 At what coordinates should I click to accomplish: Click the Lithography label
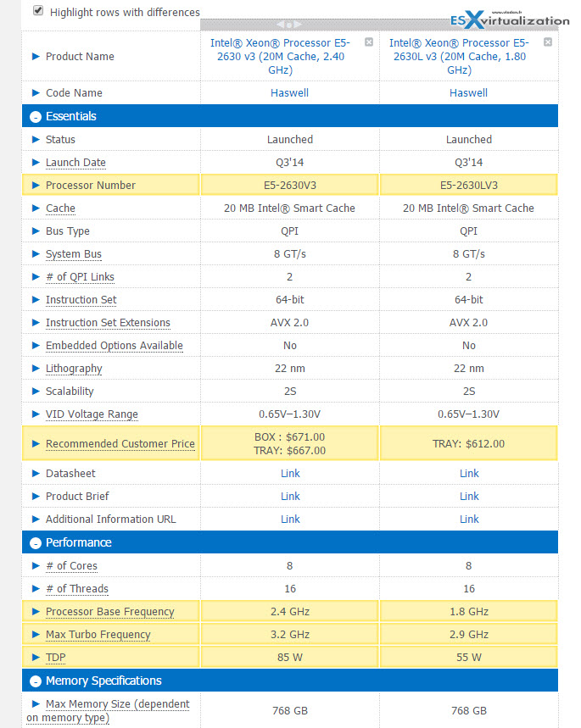(x=74, y=368)
